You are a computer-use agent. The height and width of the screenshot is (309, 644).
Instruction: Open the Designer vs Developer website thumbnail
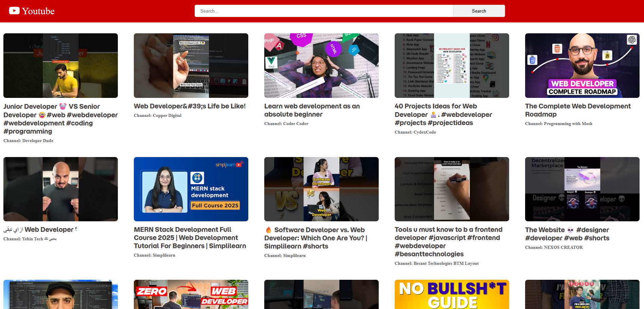pyautogui.click(x=582, y=189)
